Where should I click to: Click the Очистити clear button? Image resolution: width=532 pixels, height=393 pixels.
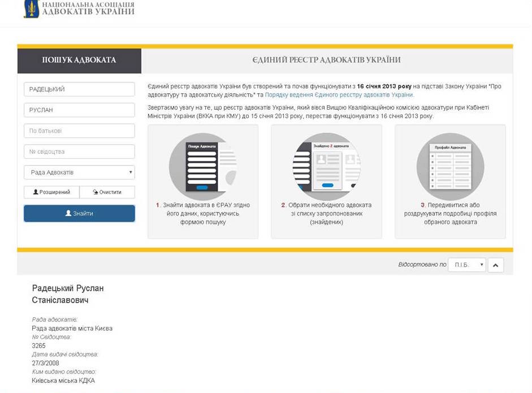[107, 192]
